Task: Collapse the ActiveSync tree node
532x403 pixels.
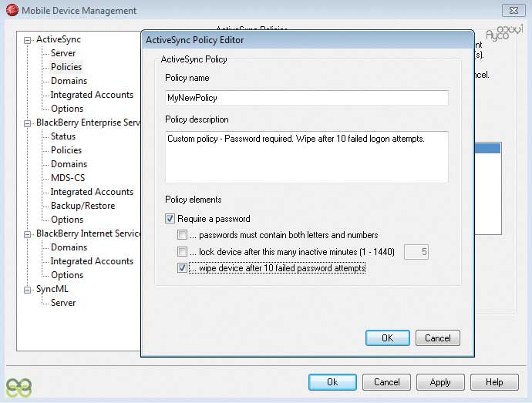Action: coord(29,39)
